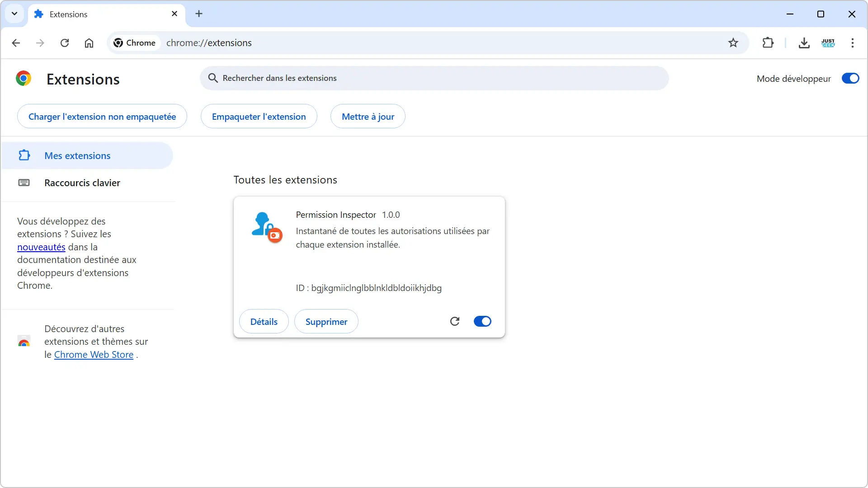Click the Web Store icon in sidebar
This screenshot has width=868, height=488.
pyautogui.click(x=24, y=341)
